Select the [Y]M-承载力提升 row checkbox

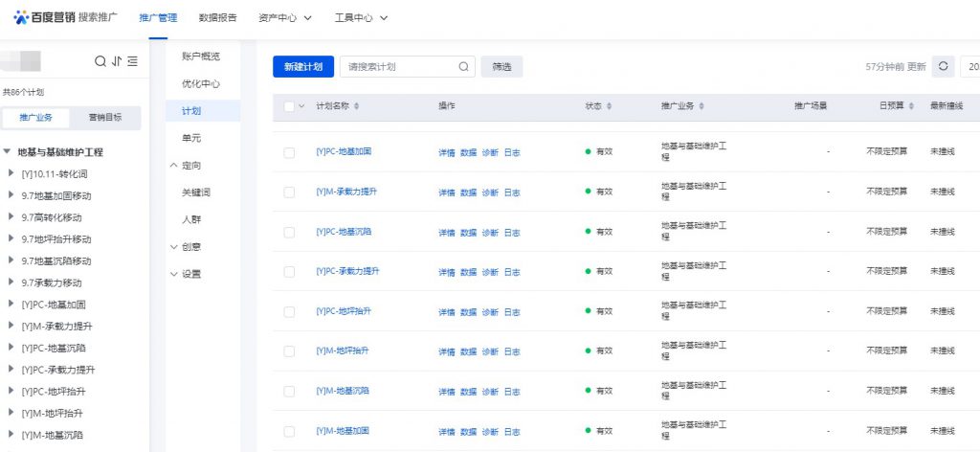(x=289, y=192)
